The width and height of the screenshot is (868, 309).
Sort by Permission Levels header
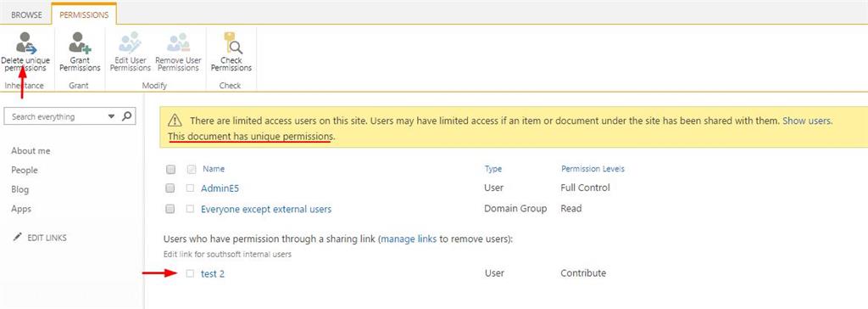click(x=593, y=169)
